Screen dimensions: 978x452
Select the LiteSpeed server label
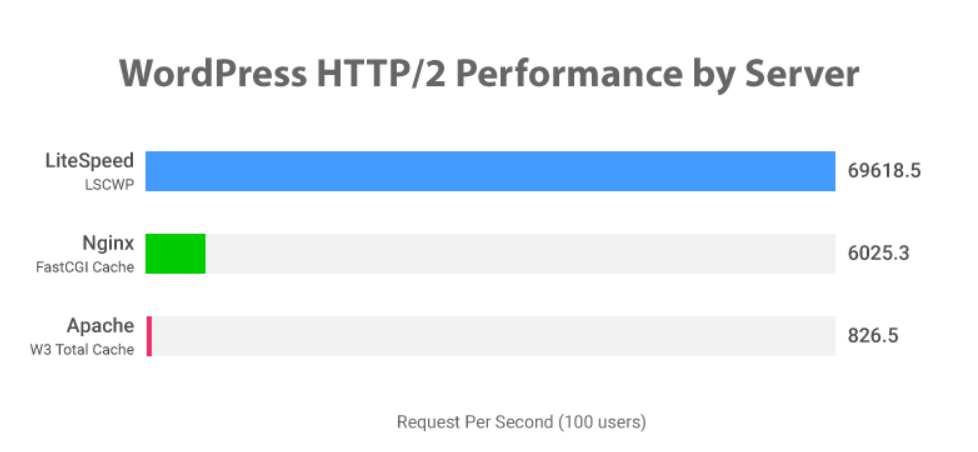[x=90, y=160]
